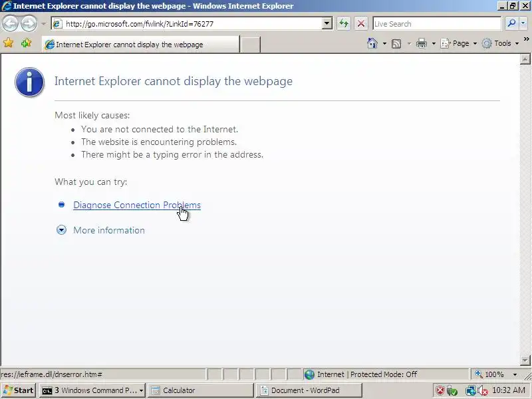The height and width of the screenshot is (399, 532).
Task: Click red security shield tray icon
Action: point(440,390)
